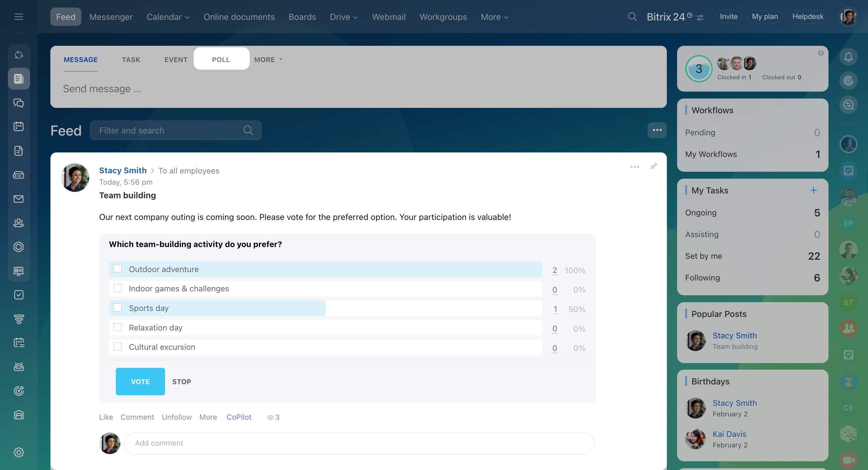Switch to the POLL tab
This screenshot has height=470, width=868.
[x=221, y=60]
